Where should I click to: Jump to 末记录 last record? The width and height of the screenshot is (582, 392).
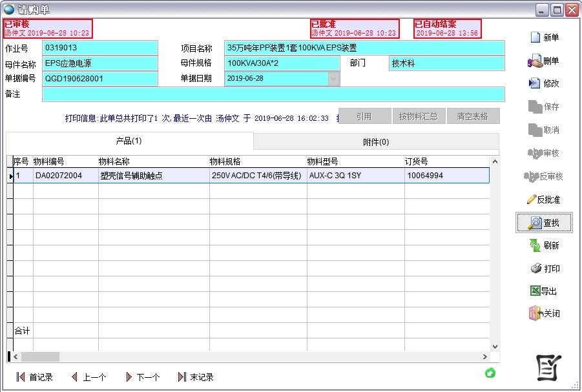(x=194, y=378)
